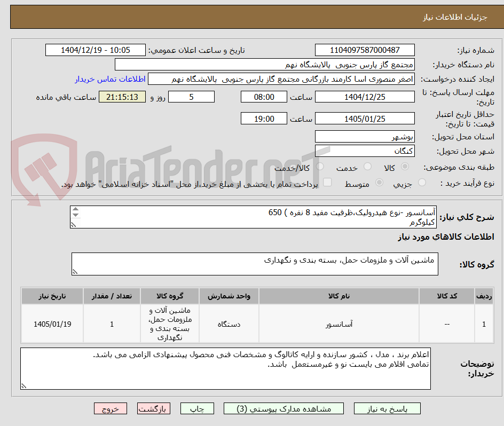Toggle the اسناد خزانه اسلامی payment checkbox

click(327, 182)
